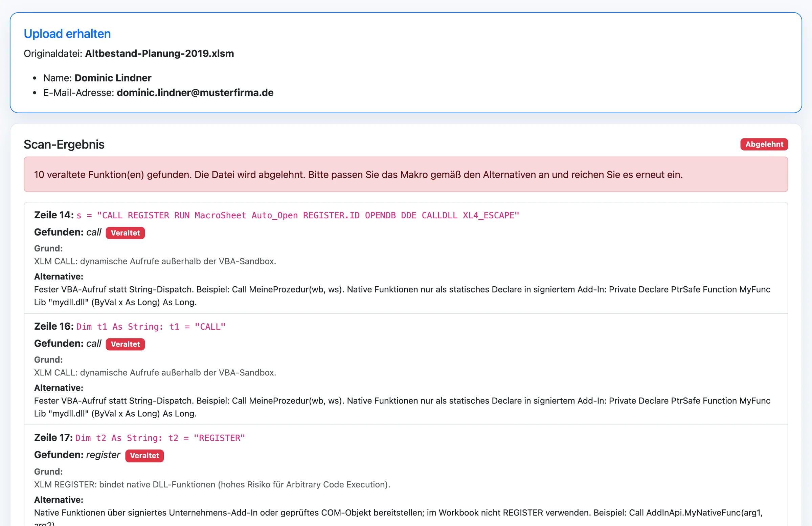Image resolution: width=812 pixels, height=526 pixels.
Task: Select the filename Altbestand-Planung-2019.xlsm
Action: coord(159,53)
